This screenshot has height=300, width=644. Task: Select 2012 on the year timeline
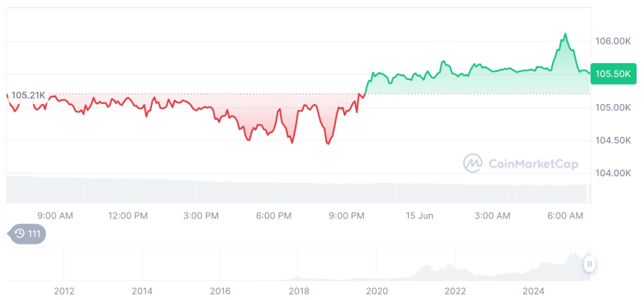click(64, 290)
